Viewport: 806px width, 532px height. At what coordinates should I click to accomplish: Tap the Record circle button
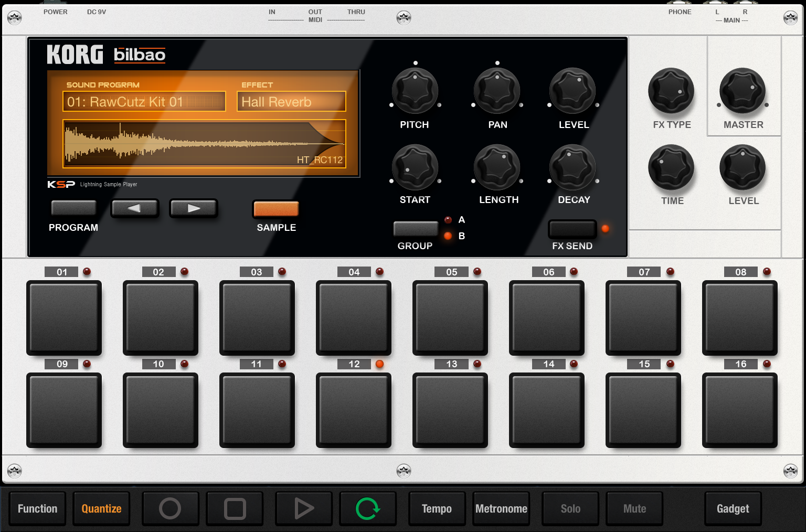(170, 508)
